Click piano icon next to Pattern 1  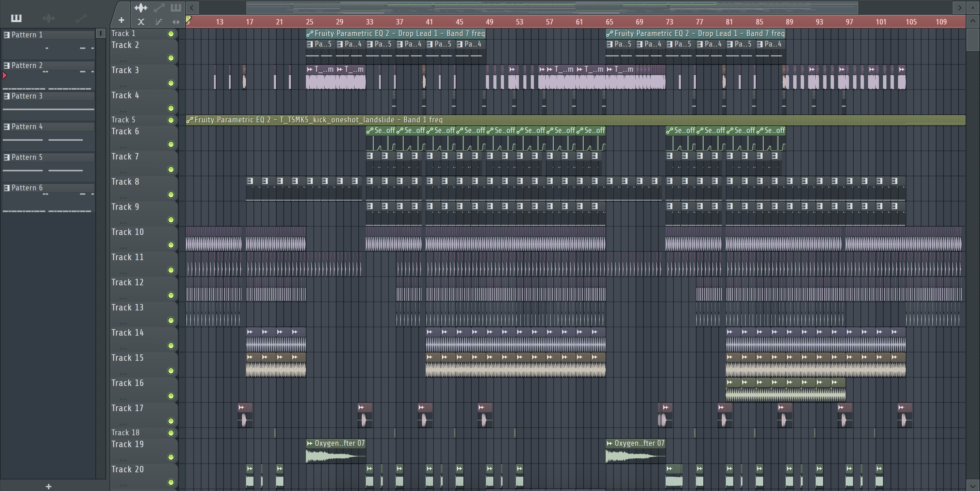point(6,35)
